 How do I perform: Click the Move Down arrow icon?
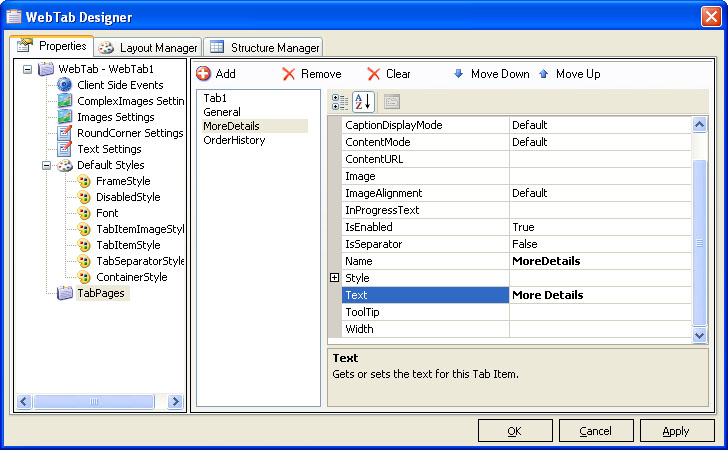(459, 74)
